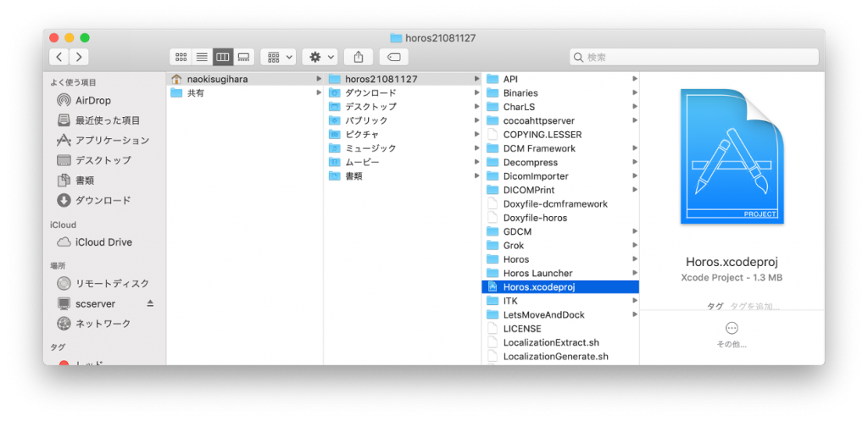Viewport: 868px width, 422px height.
Task: Open ネットワーク in the sidebar
Action: click(93, 324)
